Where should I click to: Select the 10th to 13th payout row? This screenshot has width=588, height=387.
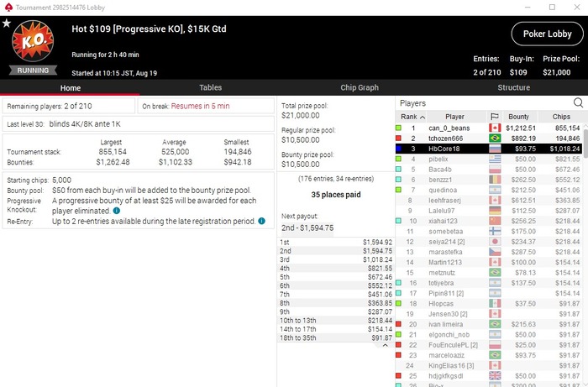click(x=336, y=321)
